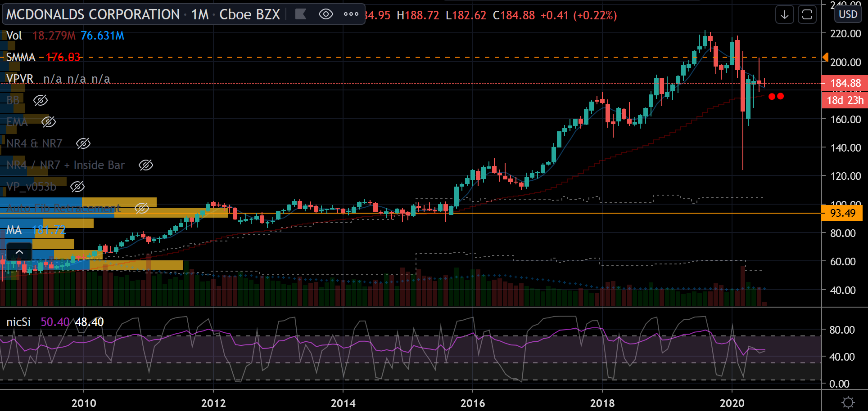The height and width of the screenshot is (411, 868).
Task: Unhide the NR4 & NR7 indicator
Action: point(83,143)
